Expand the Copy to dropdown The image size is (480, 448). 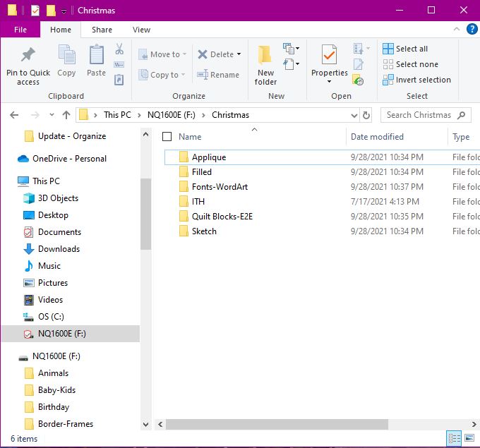183,75
